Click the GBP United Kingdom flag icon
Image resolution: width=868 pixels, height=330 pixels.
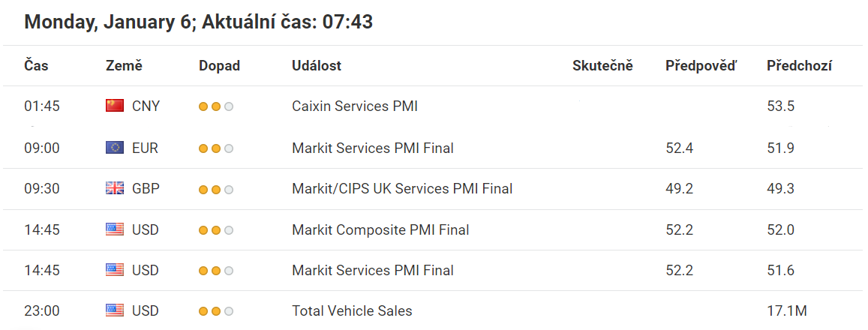pyautogui.click(x=115, y=189)
